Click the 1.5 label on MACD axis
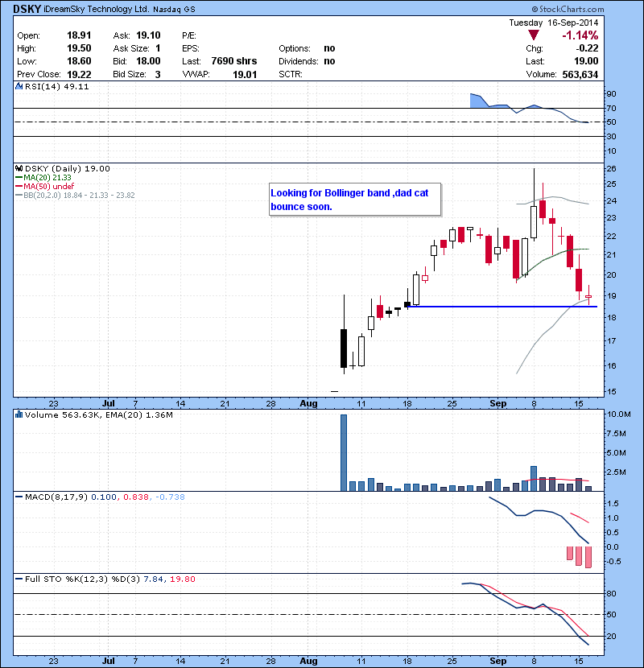 click(613, 504)
